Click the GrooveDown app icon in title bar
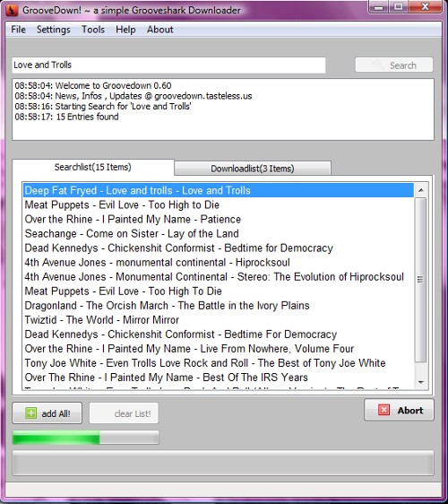Screen dimensions: 448x504 [x=13, y=10]
